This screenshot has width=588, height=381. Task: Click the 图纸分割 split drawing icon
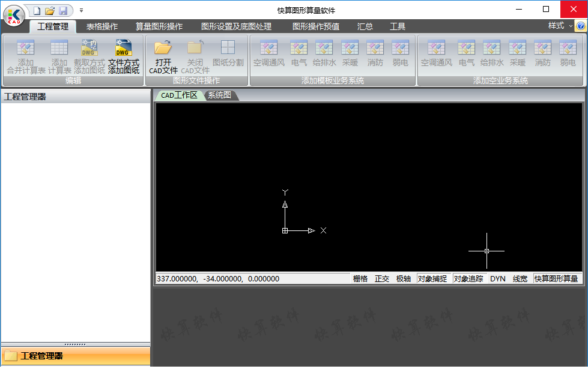pyautogui.click(x=228, y=47)
